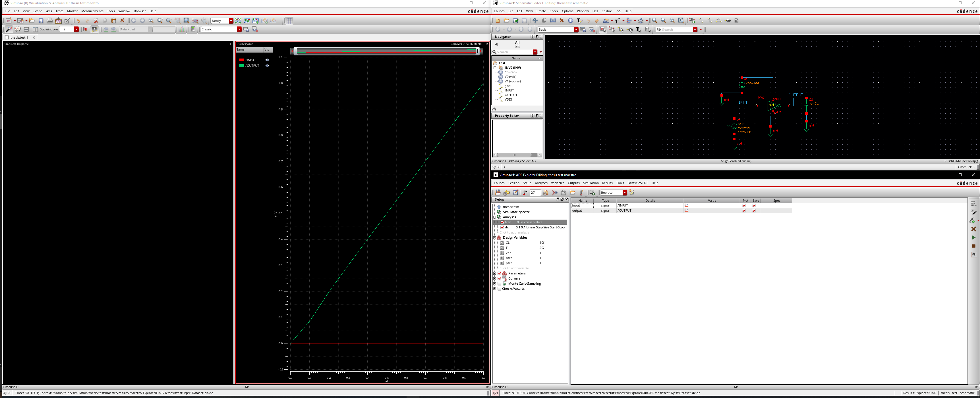
Task: Click 'Click to add variable' link
Action: click(x=514, y=268)
